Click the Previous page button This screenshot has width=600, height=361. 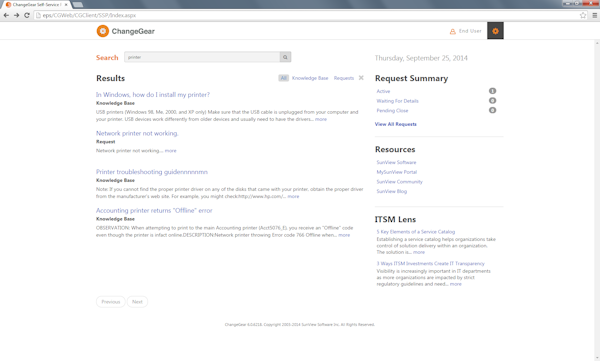[x=111, y=302]
